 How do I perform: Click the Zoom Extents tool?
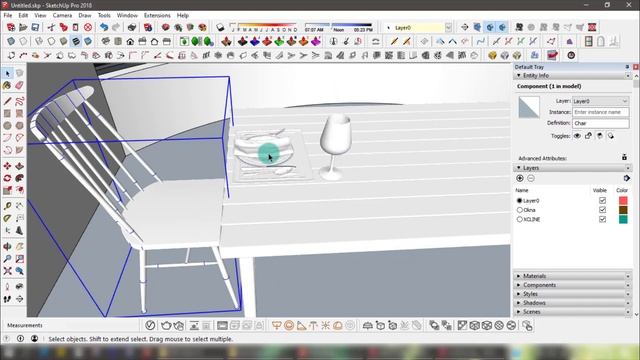click(x=7, y=271)
